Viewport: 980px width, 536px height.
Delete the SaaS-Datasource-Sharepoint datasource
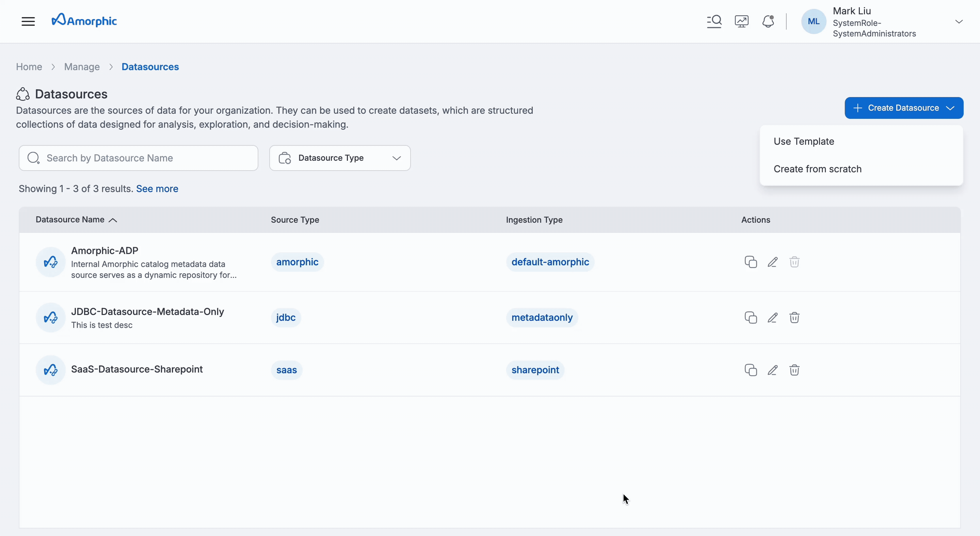(x=794, y=370)
